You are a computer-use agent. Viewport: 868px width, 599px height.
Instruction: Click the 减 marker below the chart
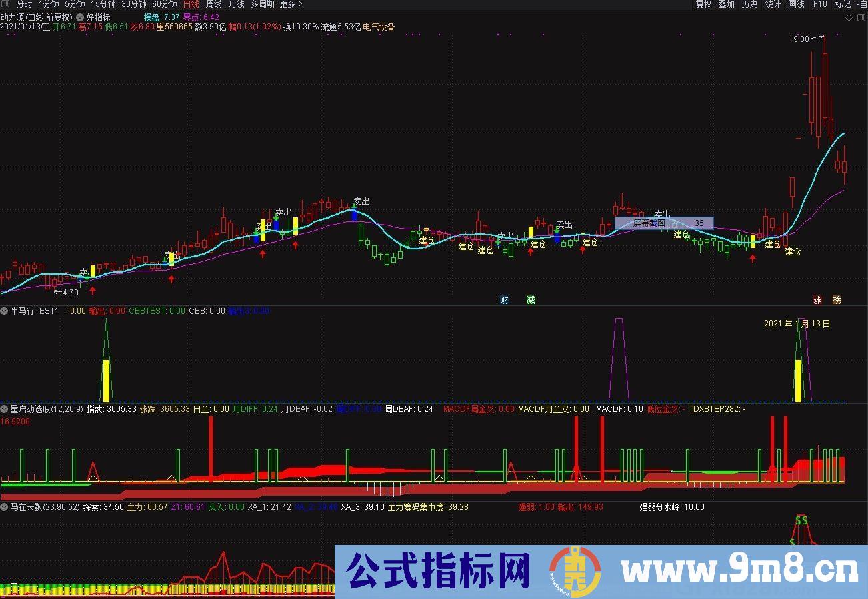click(531, 300)
